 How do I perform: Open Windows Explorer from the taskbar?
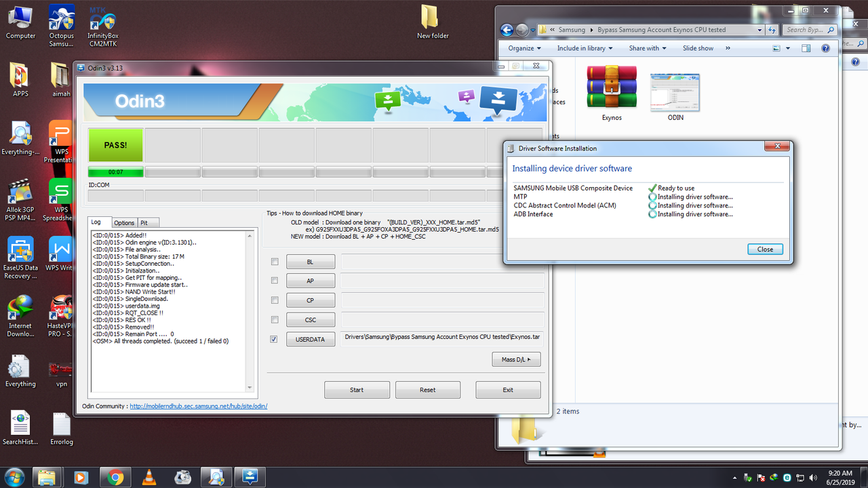[47, 477]
